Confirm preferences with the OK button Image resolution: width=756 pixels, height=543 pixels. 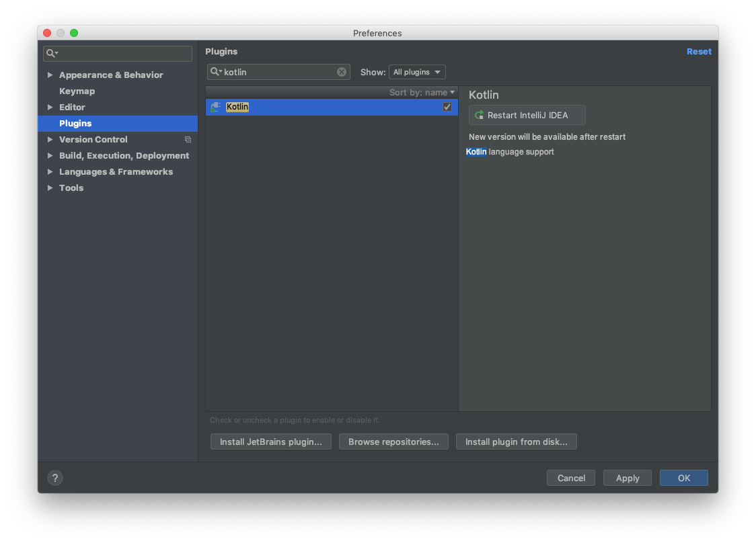pyautogui.click(x=683, y=478)
